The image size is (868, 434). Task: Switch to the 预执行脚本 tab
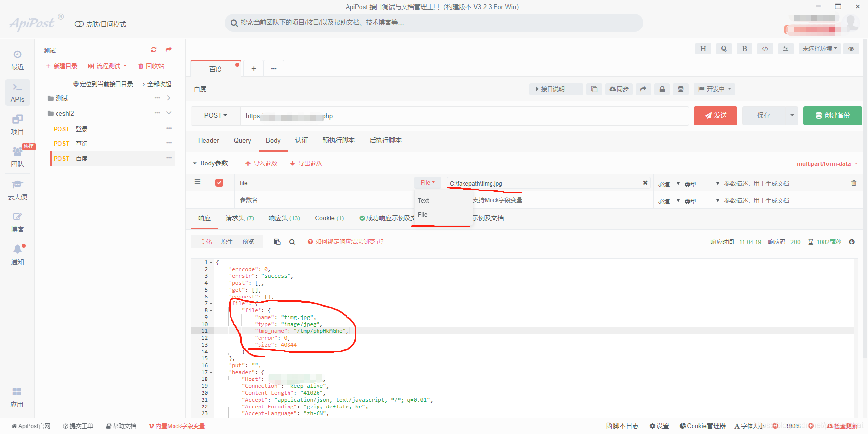pos(339,141)
